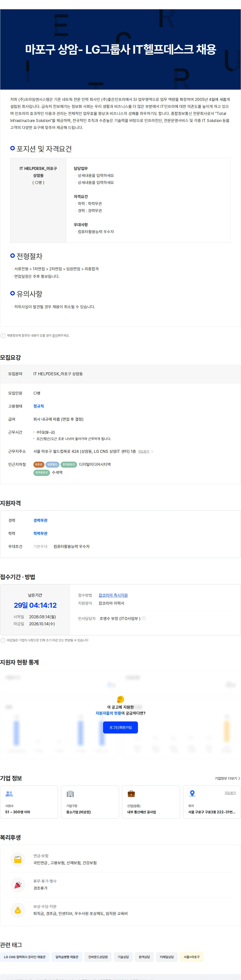
Task: Click info icon beside 마감일은 기업의 사정
Action: 3,640
